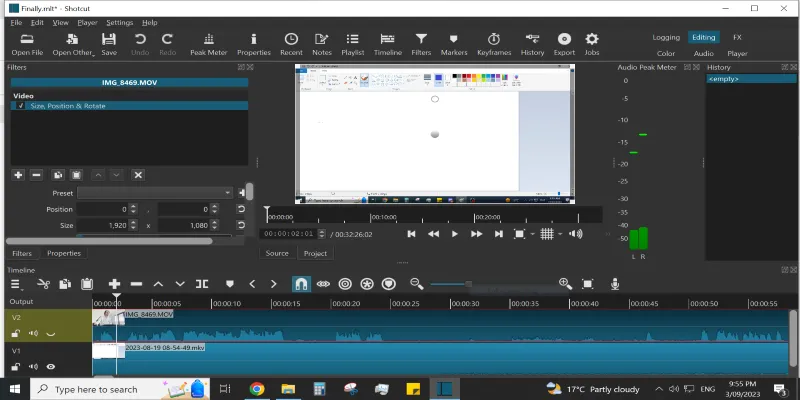The width and height of the screenshot is (800, 400).
Task: Open Open Other dropdown arrow
Action: point(93,54)
